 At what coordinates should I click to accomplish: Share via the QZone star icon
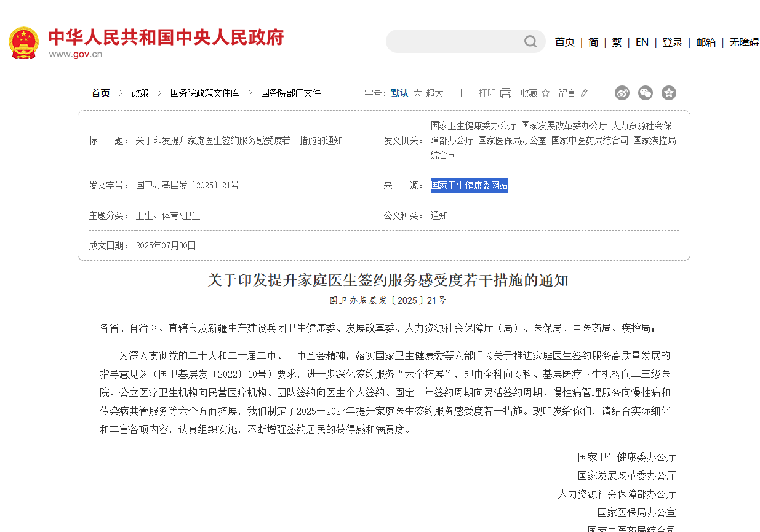[668, 93]
